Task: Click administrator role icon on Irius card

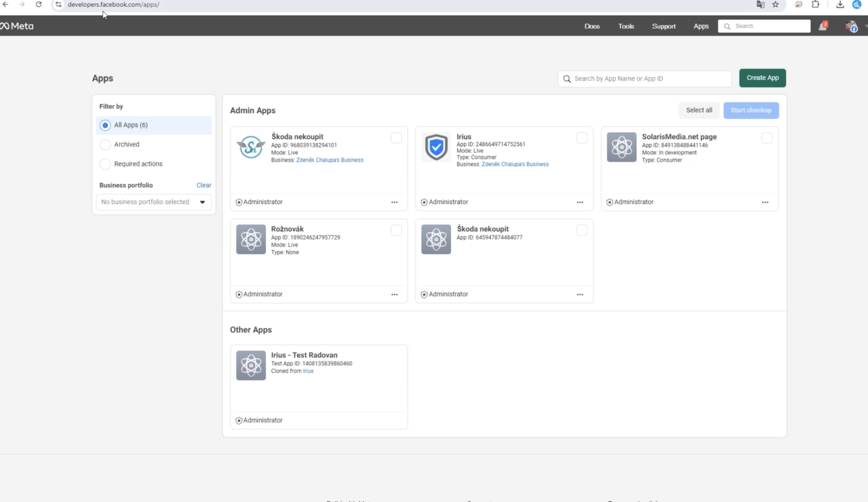Action: (424, 202)
